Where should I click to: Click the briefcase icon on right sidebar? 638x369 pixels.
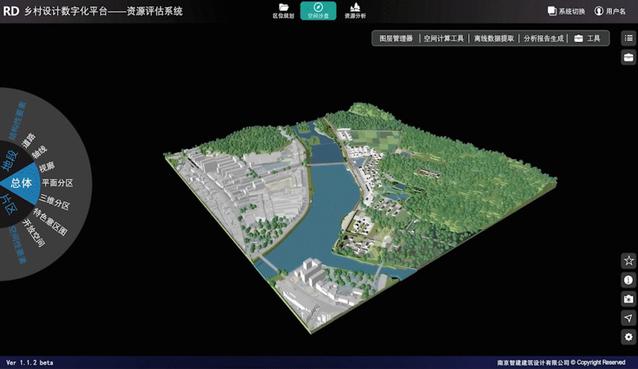click(629, 57)
